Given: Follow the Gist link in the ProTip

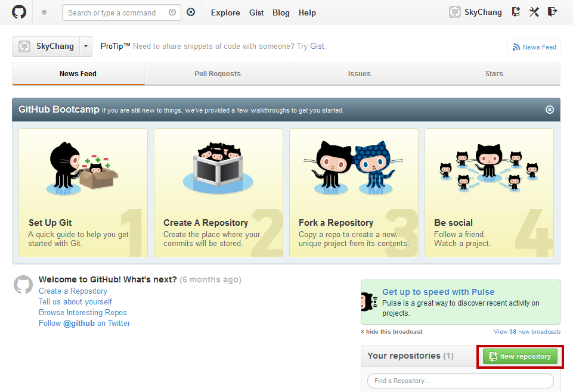Looking at the screenshot, I should click(317, 46).
